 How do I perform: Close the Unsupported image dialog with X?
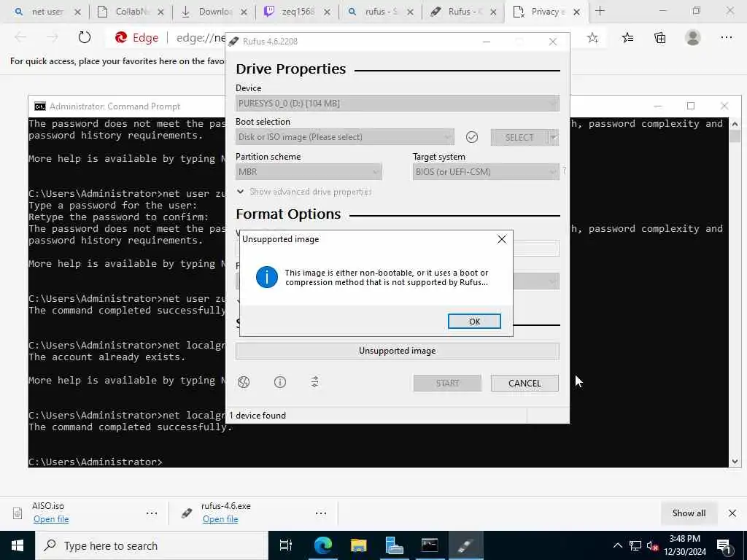[502, 239]
